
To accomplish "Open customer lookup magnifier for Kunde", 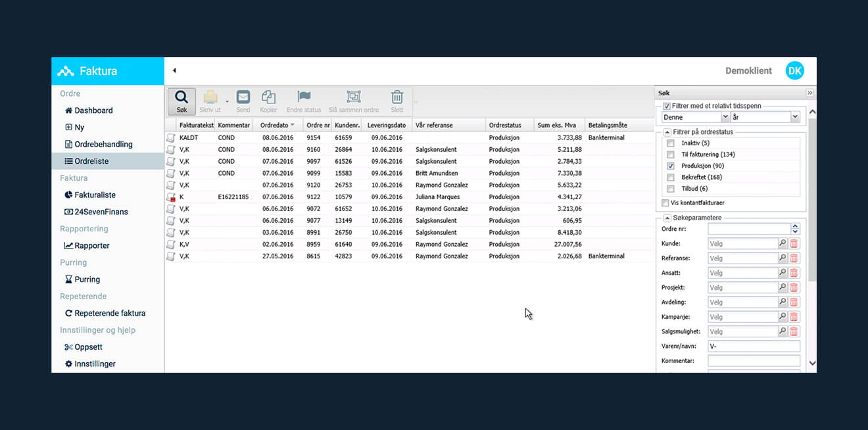I will click(x=783, y=243).
